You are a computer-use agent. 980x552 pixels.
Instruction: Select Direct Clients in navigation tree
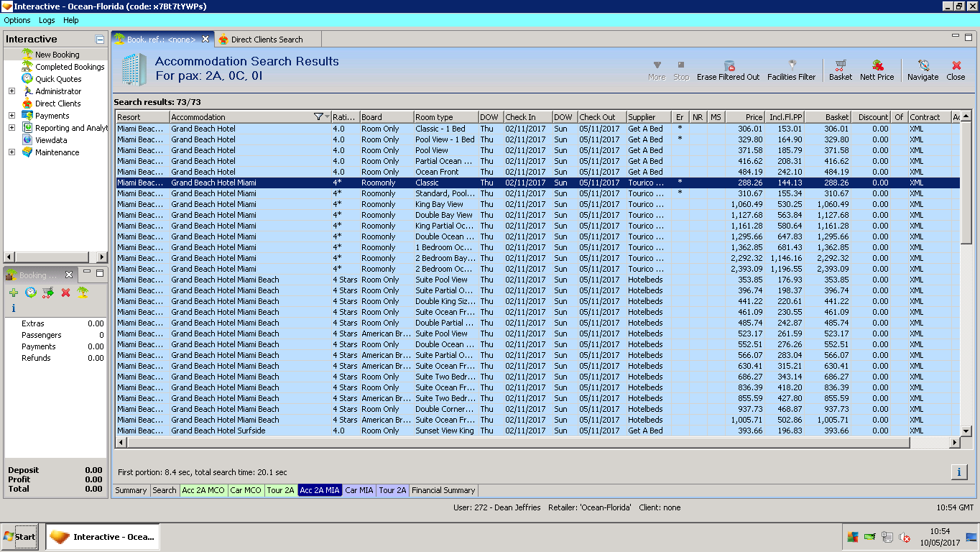point(57,103)
